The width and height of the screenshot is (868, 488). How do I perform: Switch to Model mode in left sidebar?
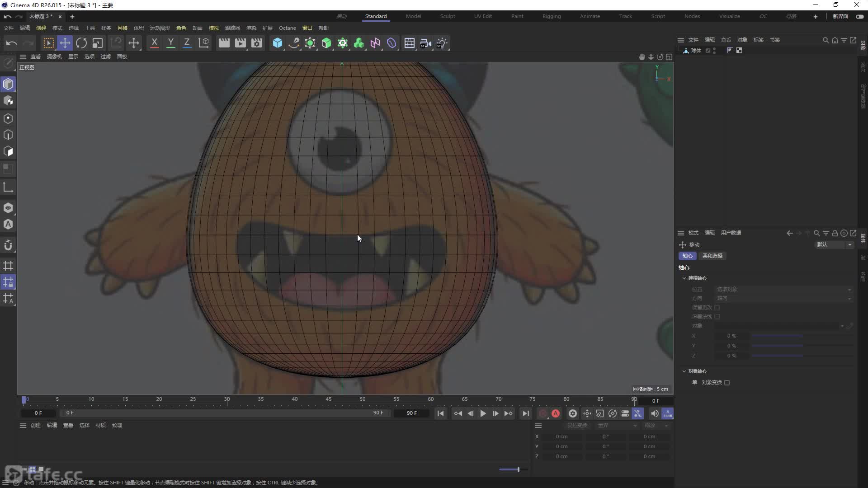click(x=8, y=84)
